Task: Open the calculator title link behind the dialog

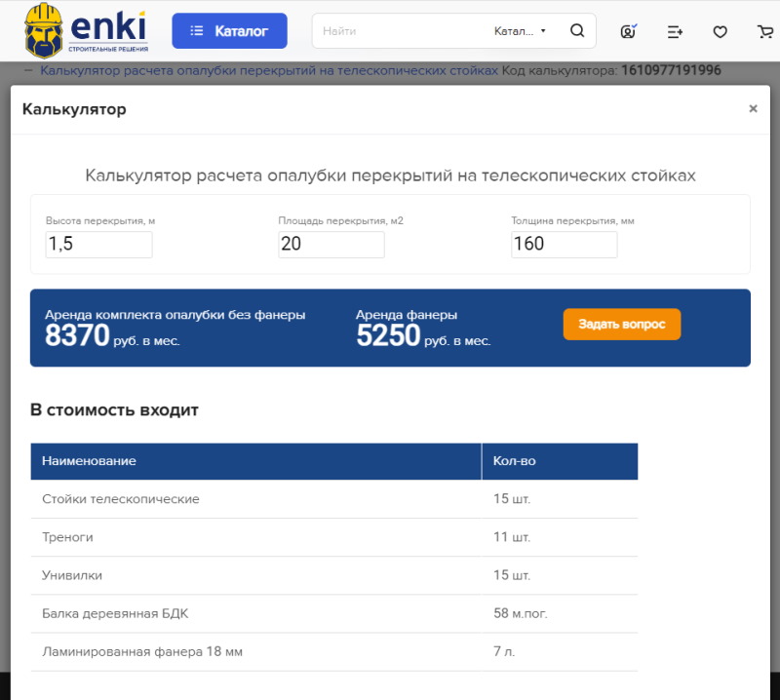Action: pos(269,70)
